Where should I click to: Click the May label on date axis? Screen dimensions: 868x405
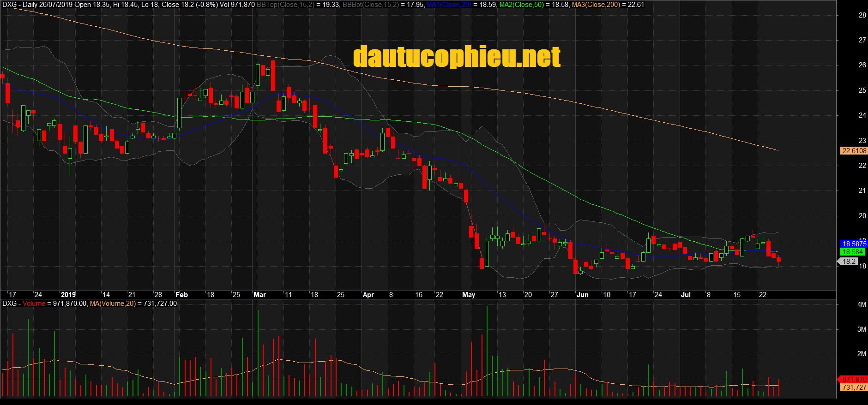468,295
